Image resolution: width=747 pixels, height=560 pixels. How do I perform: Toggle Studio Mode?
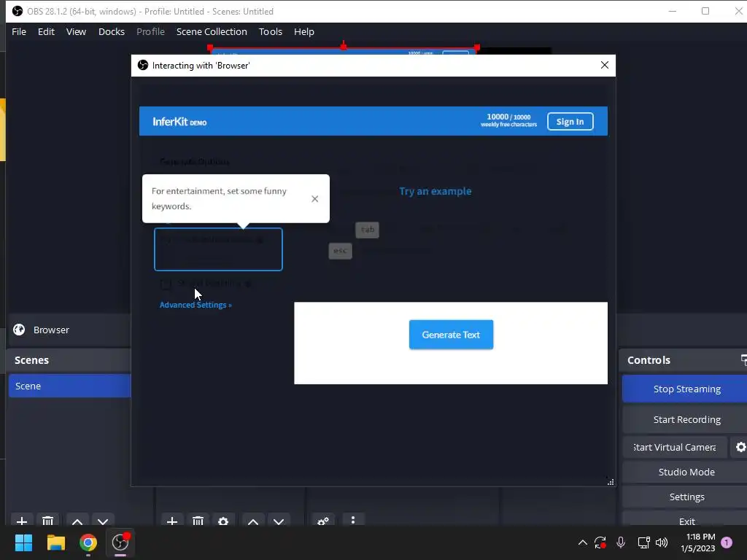[686, 472]
